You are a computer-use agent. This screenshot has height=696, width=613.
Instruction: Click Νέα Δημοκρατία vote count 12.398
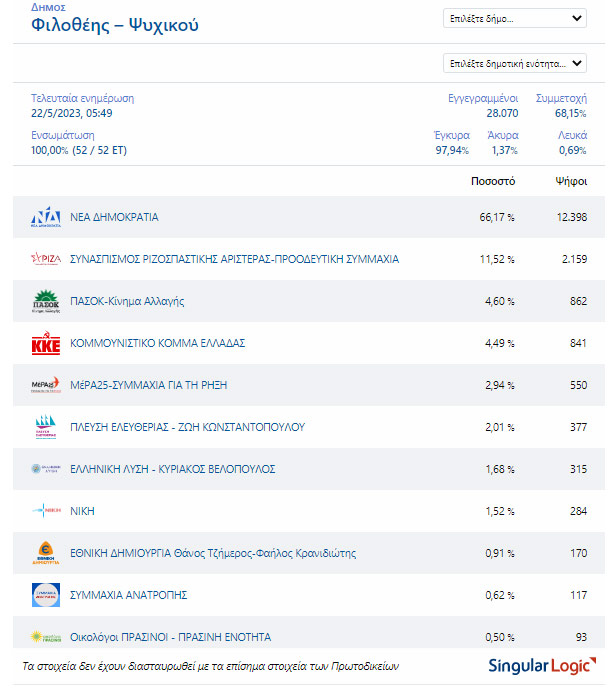click(572, 217)
